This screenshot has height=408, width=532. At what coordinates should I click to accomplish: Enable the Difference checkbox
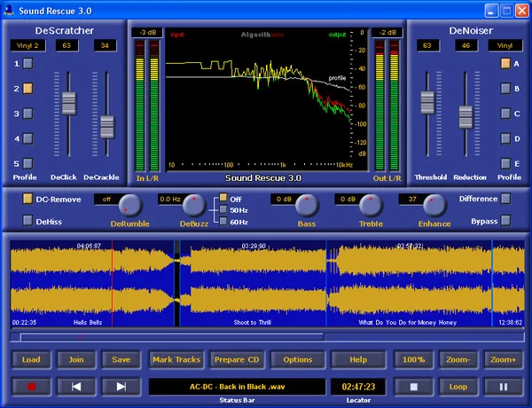click(506, 199)
